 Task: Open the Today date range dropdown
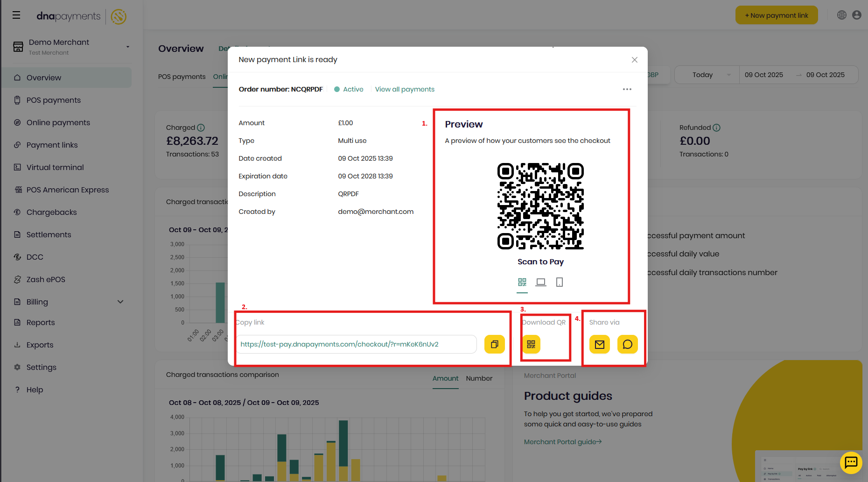(x=706, y=74)
